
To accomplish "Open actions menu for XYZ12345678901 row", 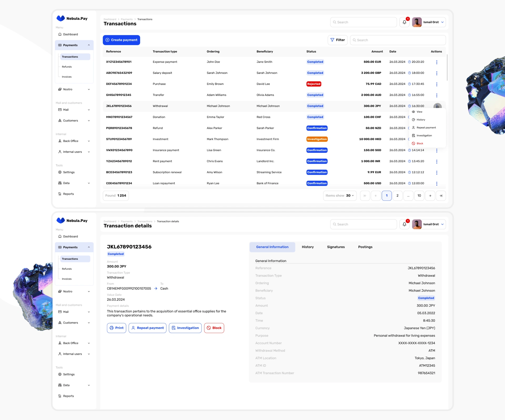I will pos(437,62).
